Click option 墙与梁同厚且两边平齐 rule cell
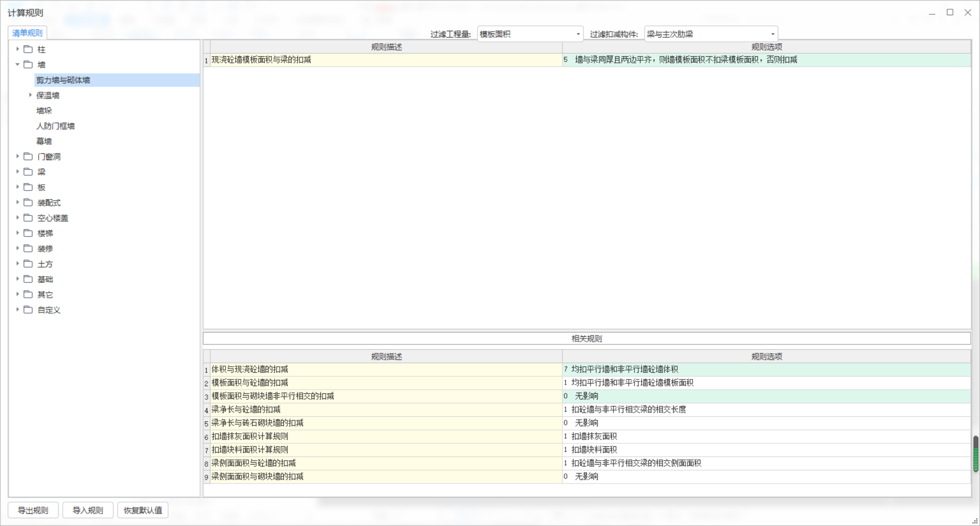The width and height of the screenshot is (980, 526). click(766, 60)
